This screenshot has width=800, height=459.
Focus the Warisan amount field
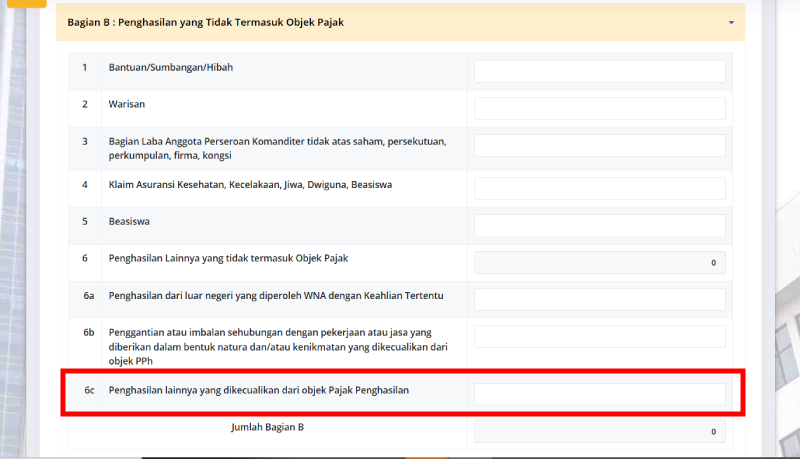(599, 108)
